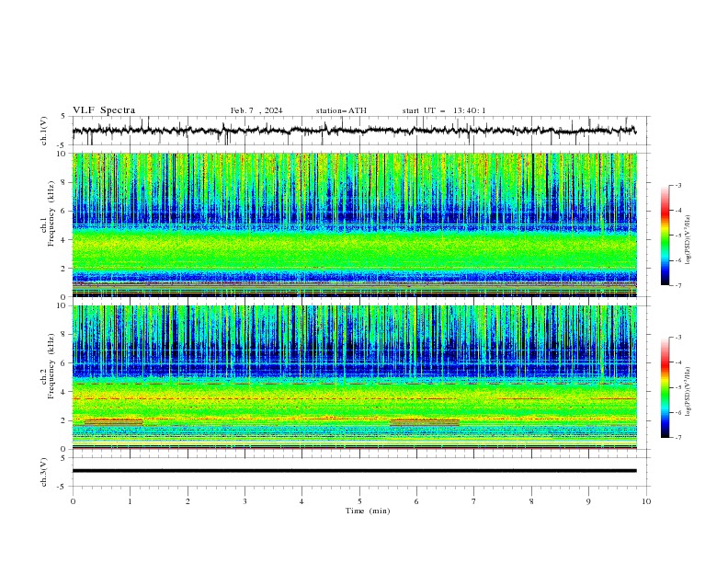Click time axis tick label "3"
This screenshot has height=563, width=728.
tap(245, 501)
